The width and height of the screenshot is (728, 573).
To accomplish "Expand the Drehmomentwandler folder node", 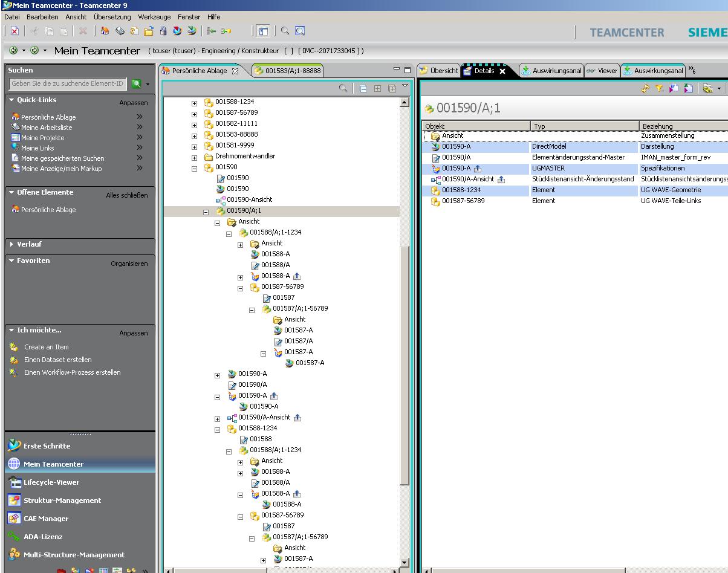I will click(x=194, y=158).
